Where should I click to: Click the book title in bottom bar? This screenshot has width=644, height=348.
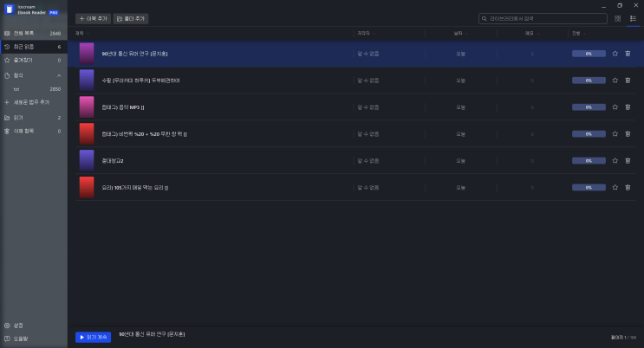tap(152, 334)
